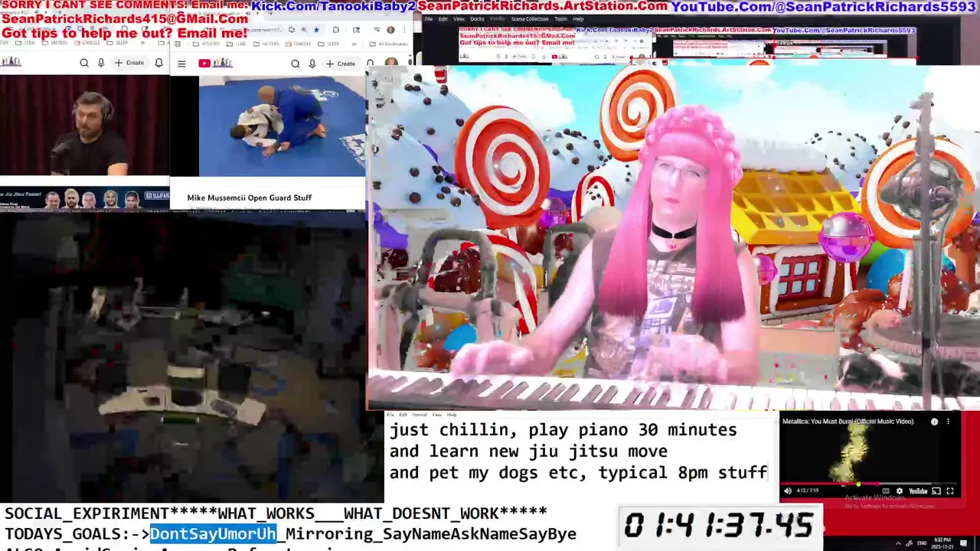Image resolution: width=980 pixels, height=551 pixels.
Task: Seek on the Metallica video progress bar
Action: pyautogui.click(x=870, y=484)
